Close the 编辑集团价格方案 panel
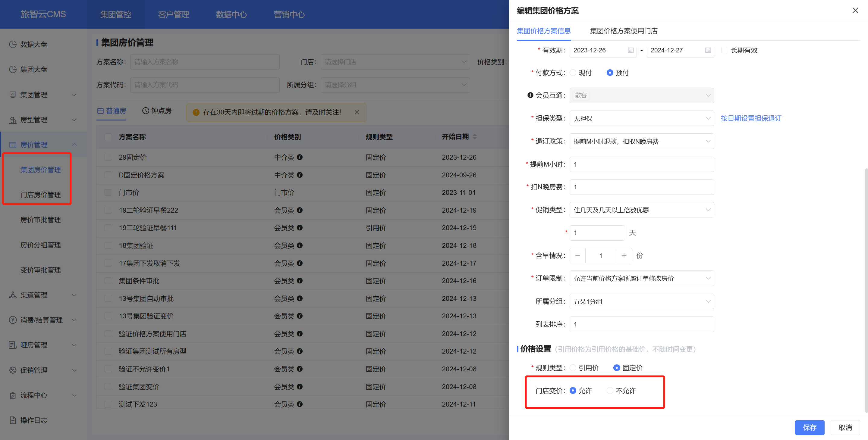The height and width of the screenshot is (440, 868). tap(855, 11)
